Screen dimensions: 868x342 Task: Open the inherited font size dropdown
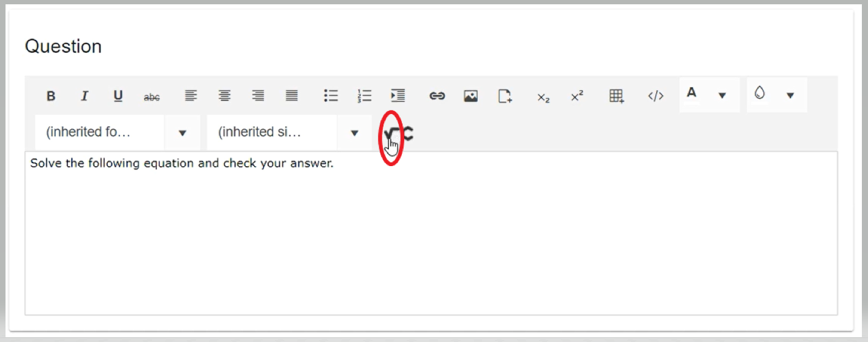click(289, 132)
